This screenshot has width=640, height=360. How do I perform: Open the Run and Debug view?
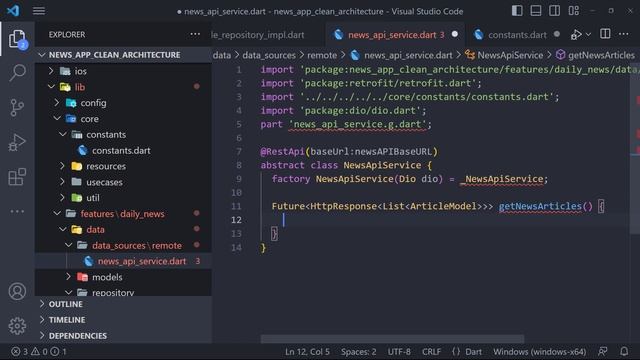tap(17, 142)
